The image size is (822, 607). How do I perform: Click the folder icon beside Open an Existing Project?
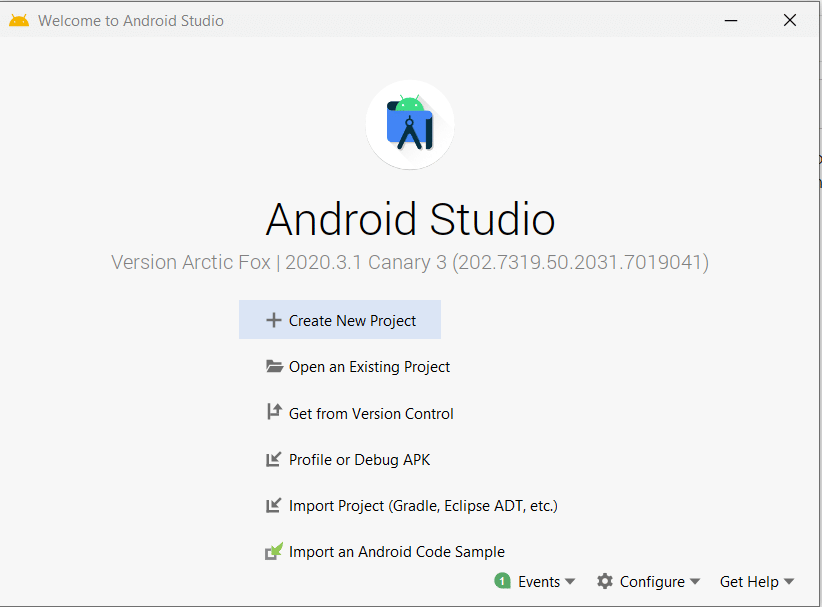[x=273, y=367]
